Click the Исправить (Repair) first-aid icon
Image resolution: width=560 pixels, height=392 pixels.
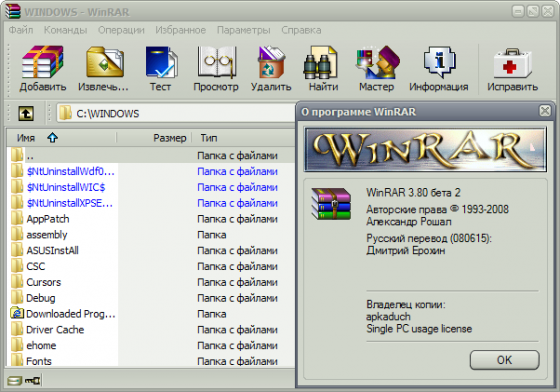513,63
